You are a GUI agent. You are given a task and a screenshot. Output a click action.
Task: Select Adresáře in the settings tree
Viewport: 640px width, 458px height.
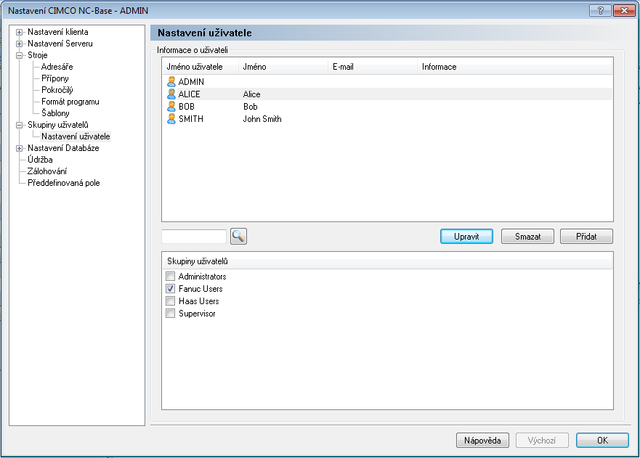57,67
